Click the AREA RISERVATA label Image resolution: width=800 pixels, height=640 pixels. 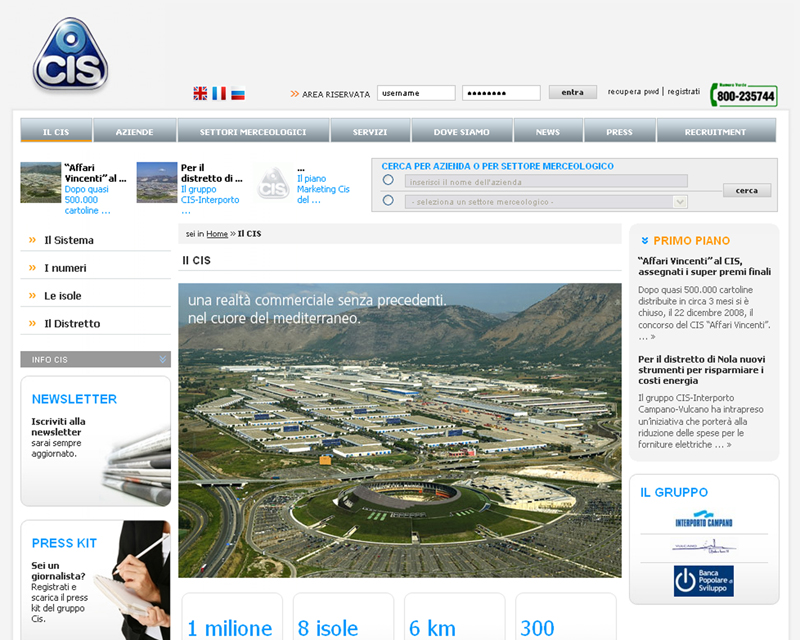pos(336,94)
